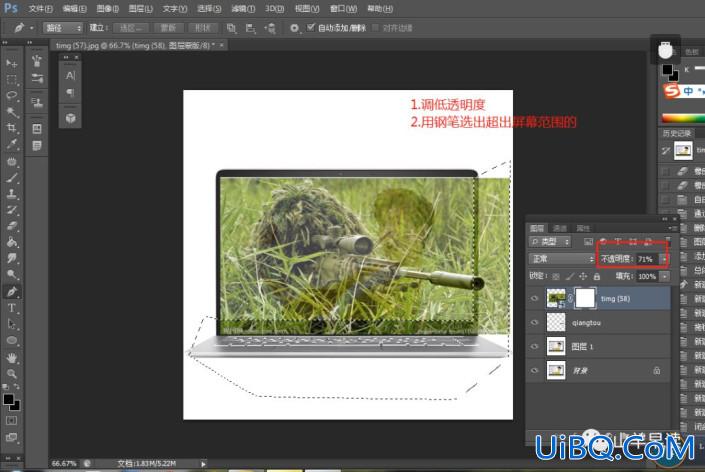This screenshot has height=472, width=705.
Task: Select the Lasso tool
Action: 12,96
